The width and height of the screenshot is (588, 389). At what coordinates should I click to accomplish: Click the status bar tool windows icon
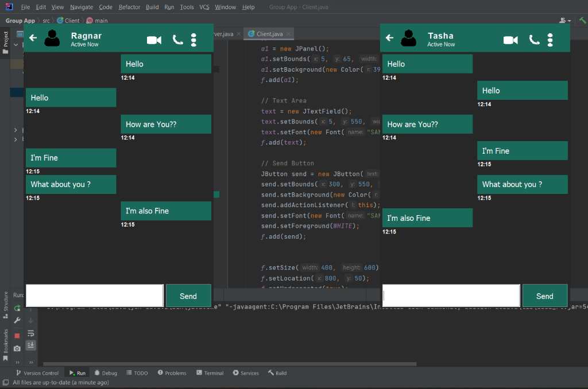tap(6, 382)
